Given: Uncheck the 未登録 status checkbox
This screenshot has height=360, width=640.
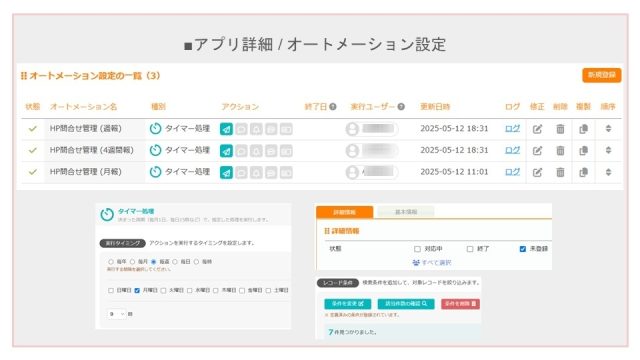Looking at the screenshot, I should [x=522, y=249].
